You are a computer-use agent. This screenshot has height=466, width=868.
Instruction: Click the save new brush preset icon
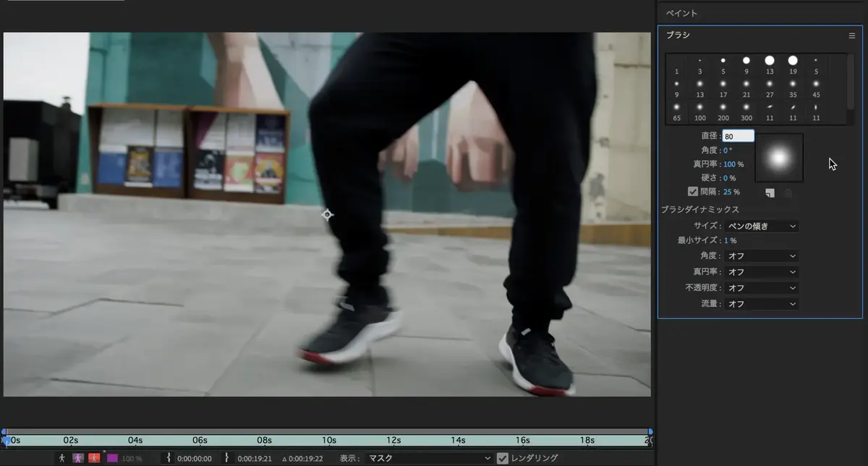pyautogui.click(x=770, y=192)
